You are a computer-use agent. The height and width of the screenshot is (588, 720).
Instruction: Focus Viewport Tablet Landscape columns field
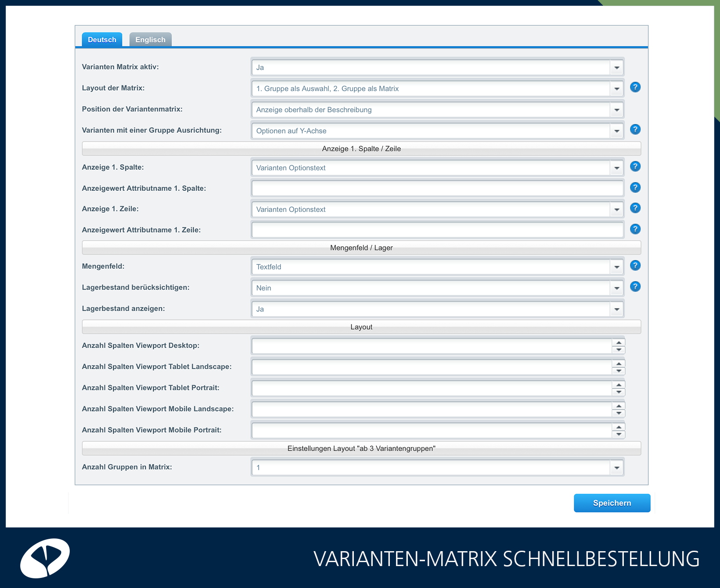point(432,367)
